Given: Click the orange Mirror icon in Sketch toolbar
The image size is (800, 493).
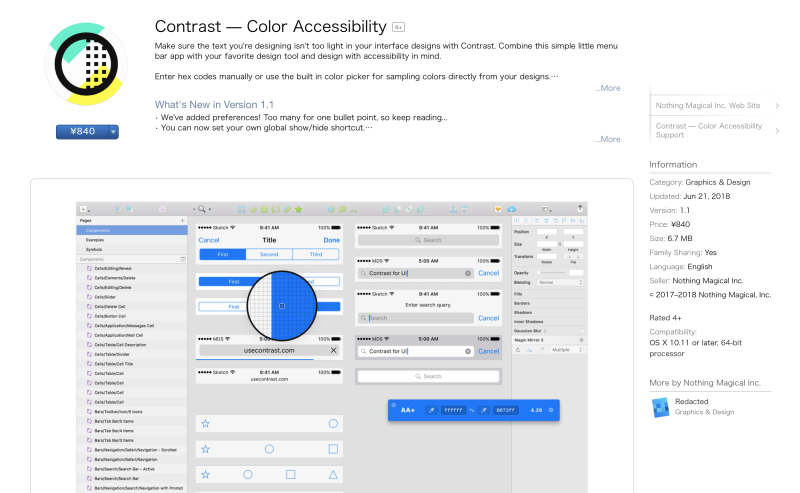Looking at the screenshot, I should [498, 209].
